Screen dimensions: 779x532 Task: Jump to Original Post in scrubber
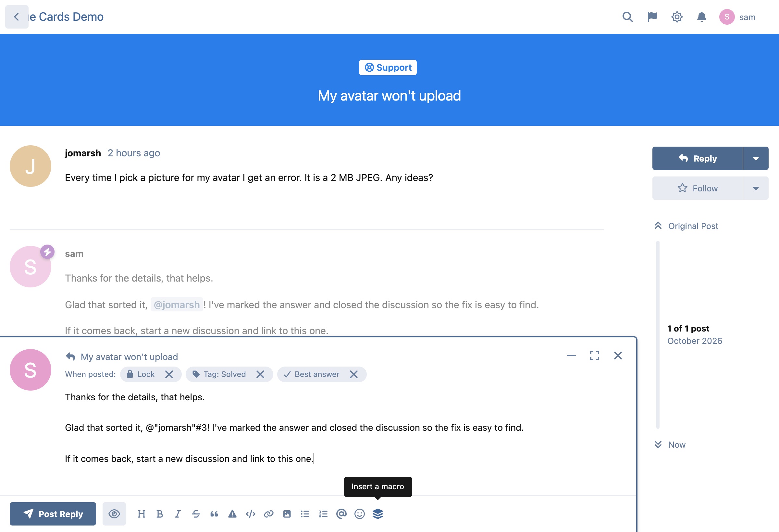coord(686,226)
